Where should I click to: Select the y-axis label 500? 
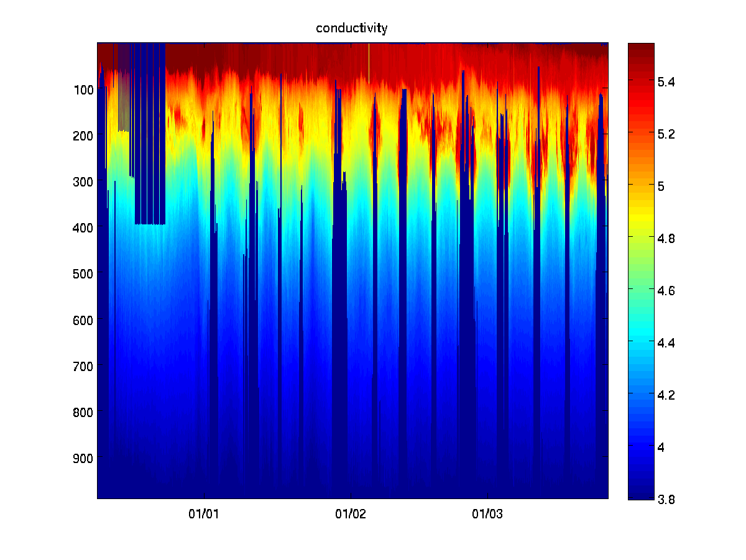[83, 274]
